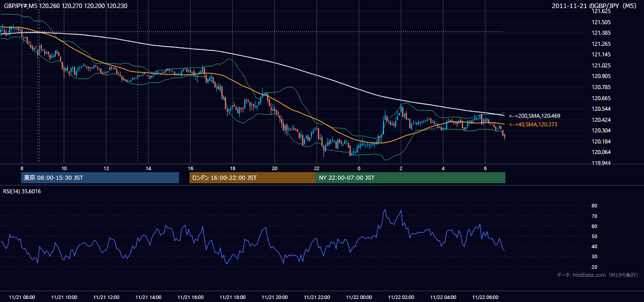Click the 11/21 12:00 date label
Screen dimensions: 644x302
[106, 297]
